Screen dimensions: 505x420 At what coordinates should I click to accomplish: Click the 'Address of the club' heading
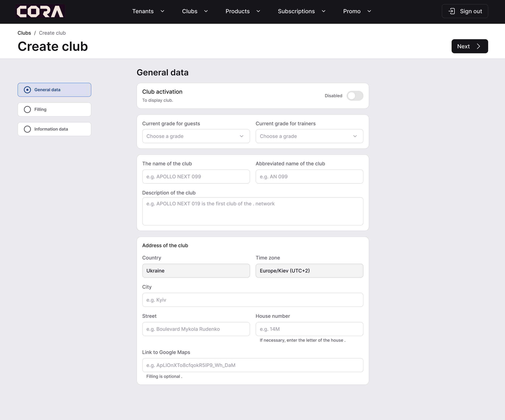(x=165, y=245)
